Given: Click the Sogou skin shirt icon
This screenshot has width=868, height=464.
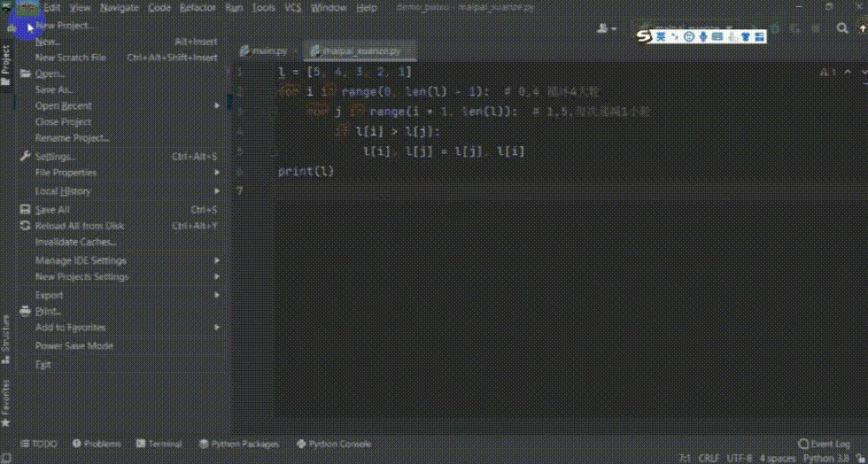Looking at the screenshot, I should coord(746,37).
